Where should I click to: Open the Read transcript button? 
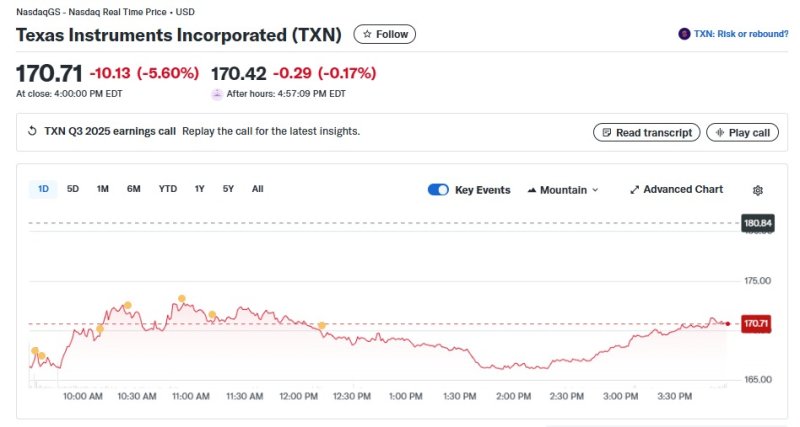coord(646,132)
